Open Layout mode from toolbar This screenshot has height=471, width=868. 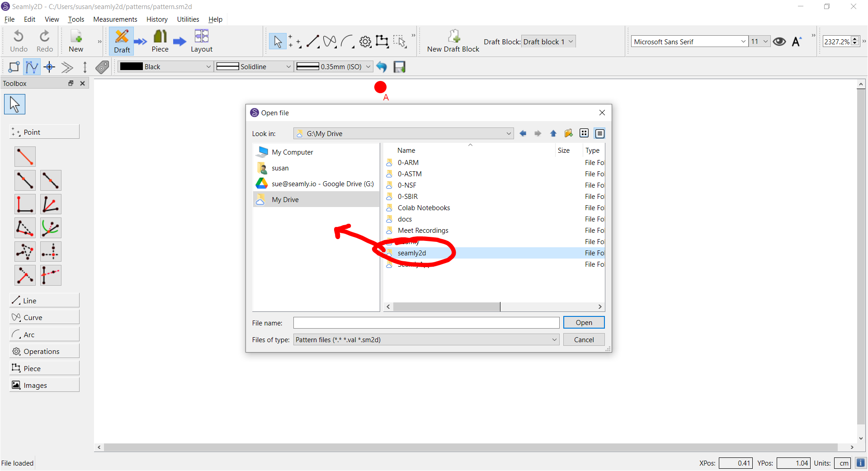coord(201,41)
